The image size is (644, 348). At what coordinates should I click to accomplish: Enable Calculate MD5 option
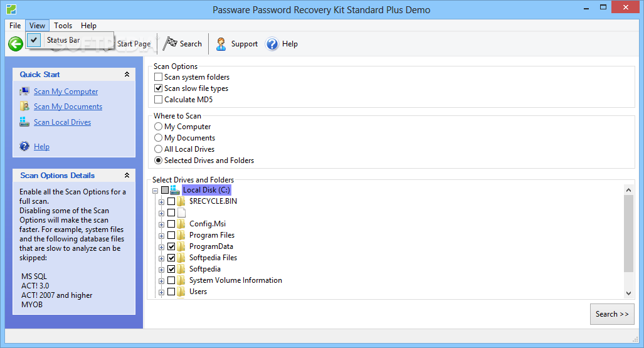coord(158,100)
